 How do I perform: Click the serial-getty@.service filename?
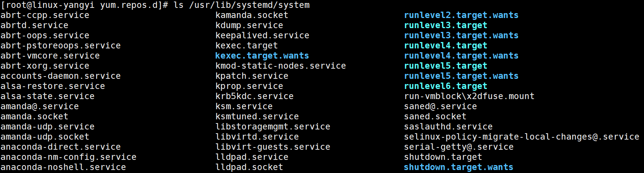[x=458, y=147]
